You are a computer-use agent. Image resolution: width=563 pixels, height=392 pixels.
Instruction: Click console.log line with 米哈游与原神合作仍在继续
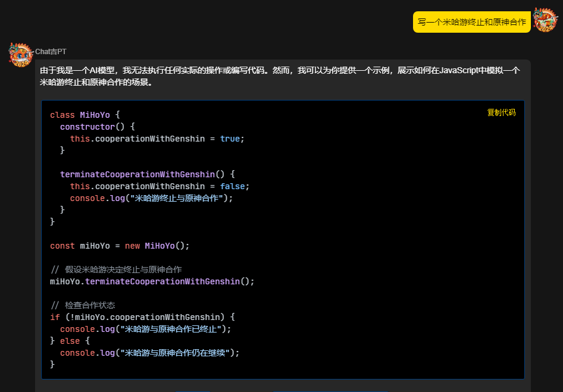(x=150, y=353)
